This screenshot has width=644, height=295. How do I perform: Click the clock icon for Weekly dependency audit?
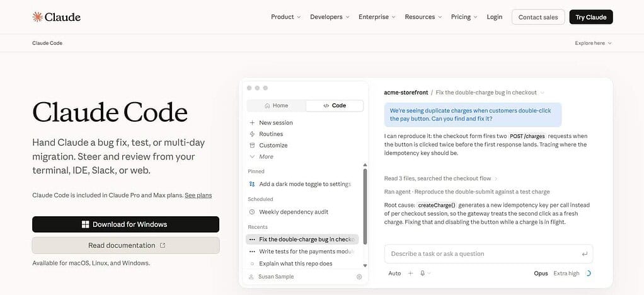point(252,212)
